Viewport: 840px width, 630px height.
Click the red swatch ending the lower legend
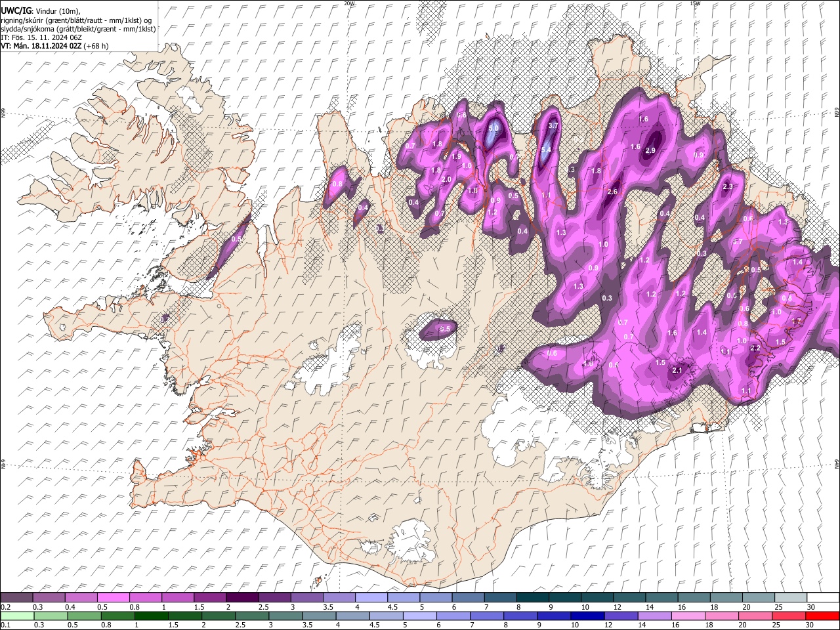[822, 616]
